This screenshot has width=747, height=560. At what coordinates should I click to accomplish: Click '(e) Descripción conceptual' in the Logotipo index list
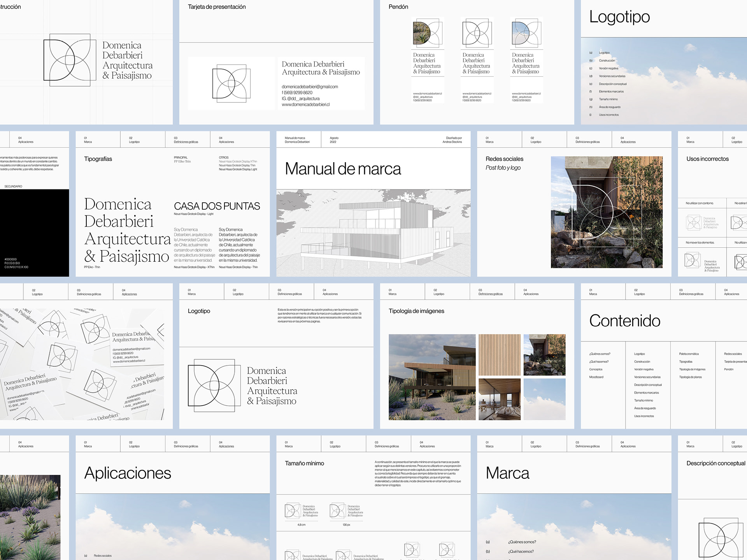pos(608,84)
